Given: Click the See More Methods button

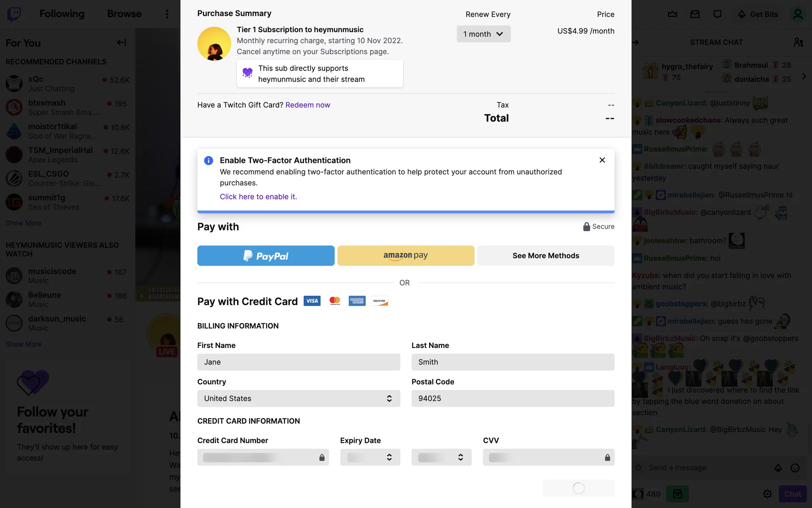Looking at the screenshot, I should click(x=546, y=256).
